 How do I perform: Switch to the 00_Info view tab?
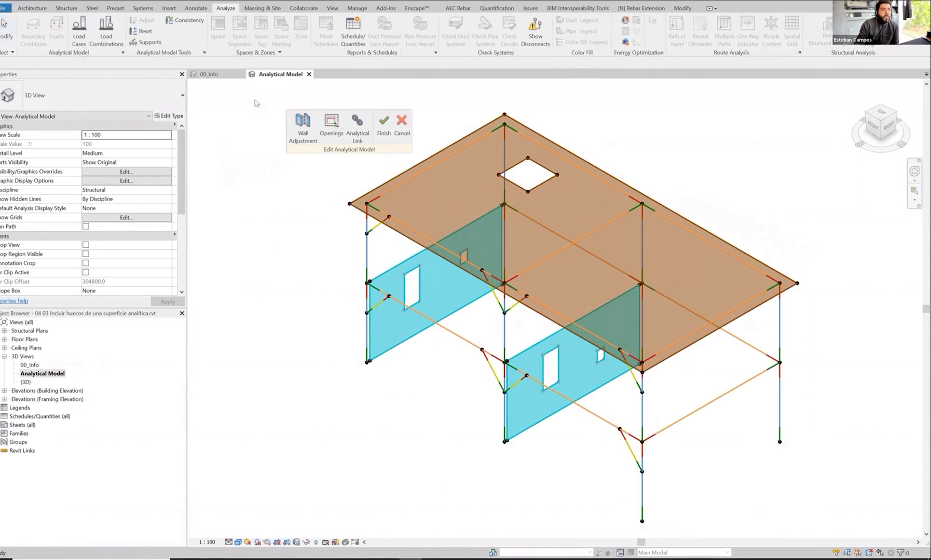point(209,74)
